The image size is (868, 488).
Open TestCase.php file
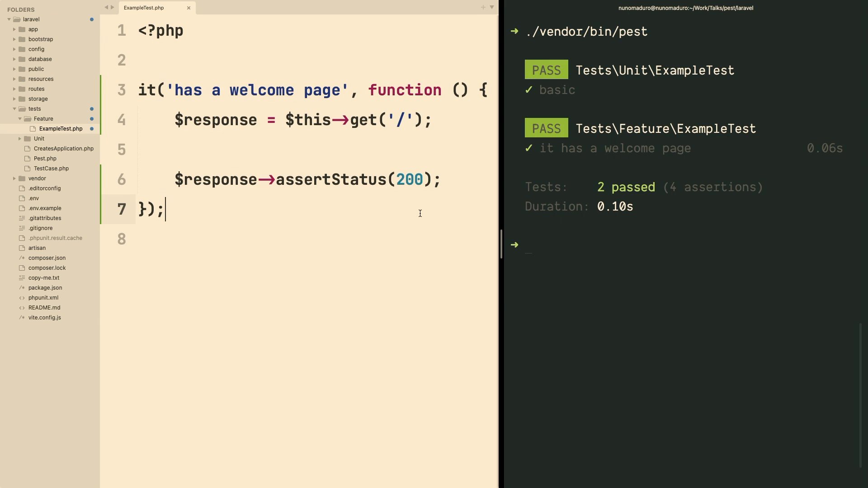click(51, 169)
